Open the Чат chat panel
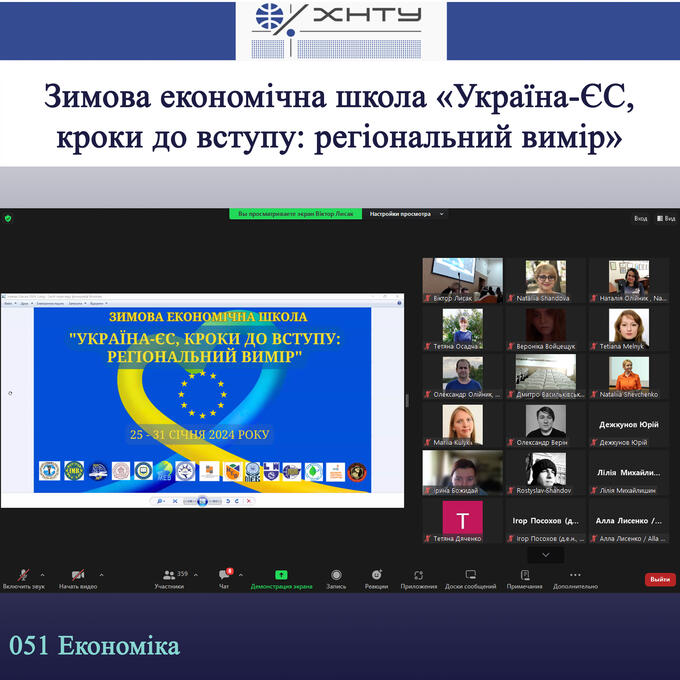 [224, 578]
